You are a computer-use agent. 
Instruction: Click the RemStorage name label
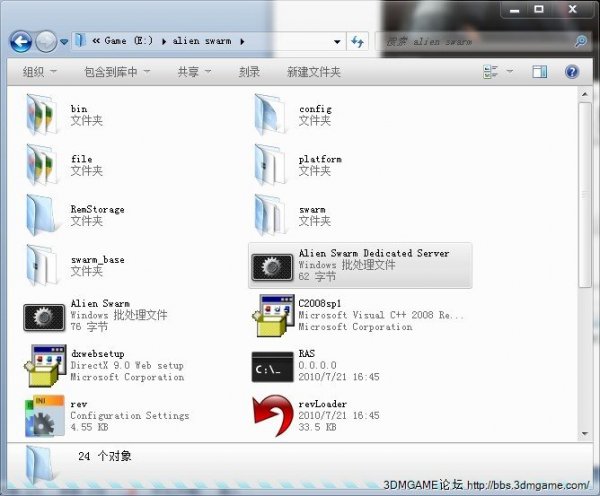coord(98,209)
